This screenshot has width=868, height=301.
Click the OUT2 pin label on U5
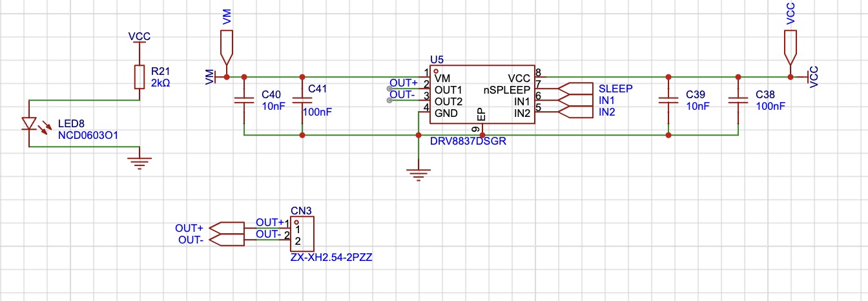click(448, 101)
